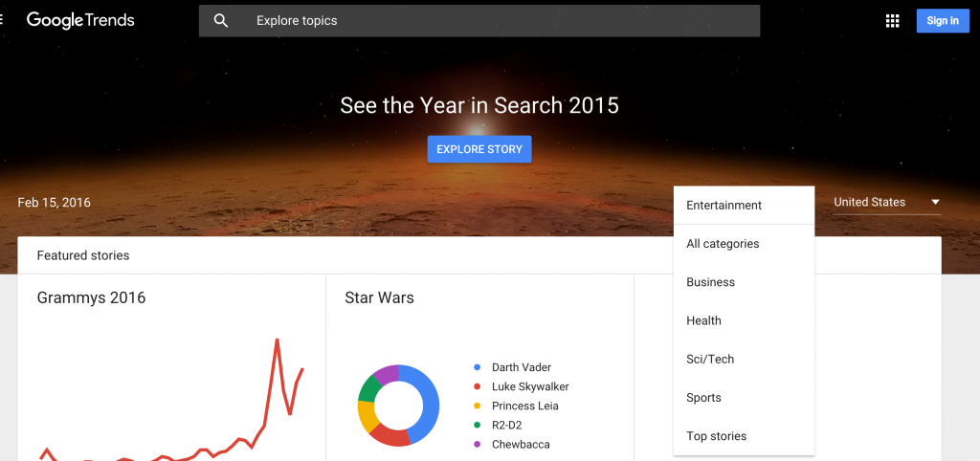Click the Darth Vader blue legend dot
This screenshot has width=980, height=461.
pyautogui.click(x=478, y=367)
